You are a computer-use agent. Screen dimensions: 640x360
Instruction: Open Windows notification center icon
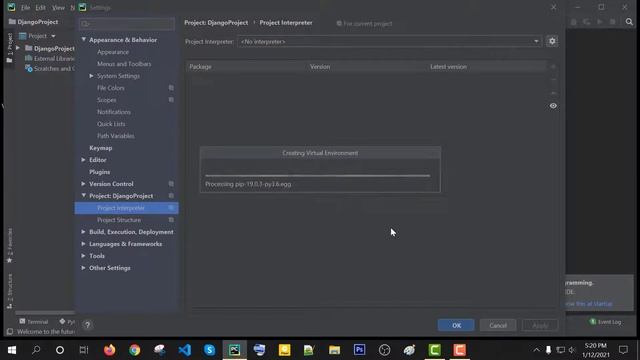click(623, 350)
